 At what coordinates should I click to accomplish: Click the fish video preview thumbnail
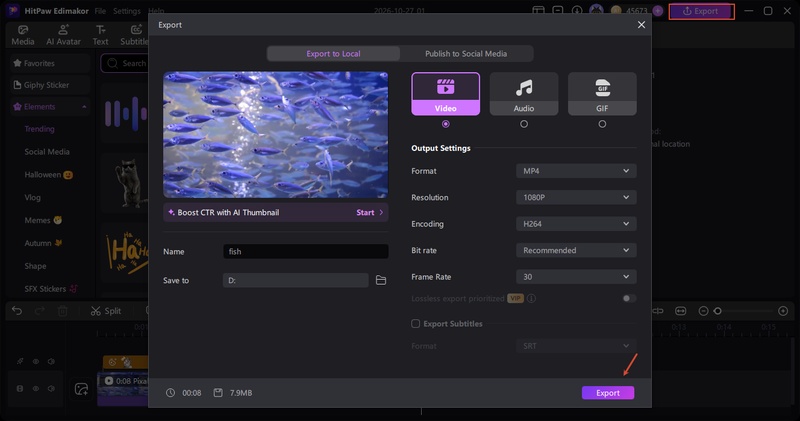click(276, 135)
